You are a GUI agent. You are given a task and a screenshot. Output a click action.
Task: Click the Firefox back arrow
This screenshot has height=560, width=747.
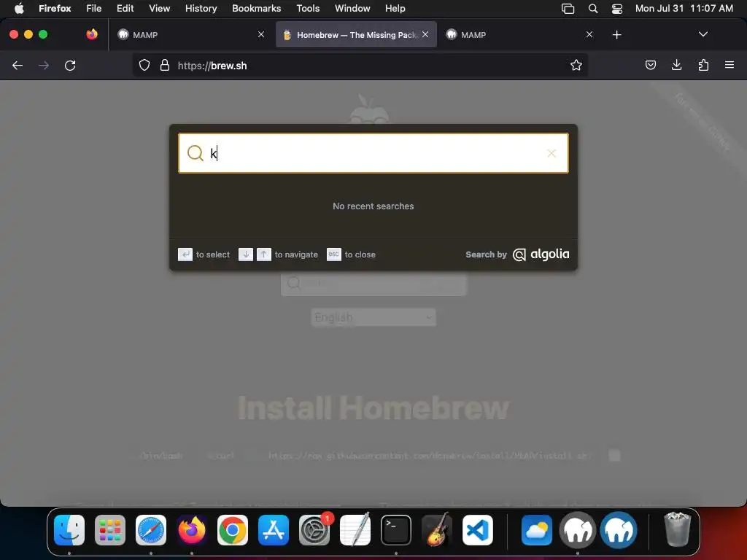coord(18,65)
